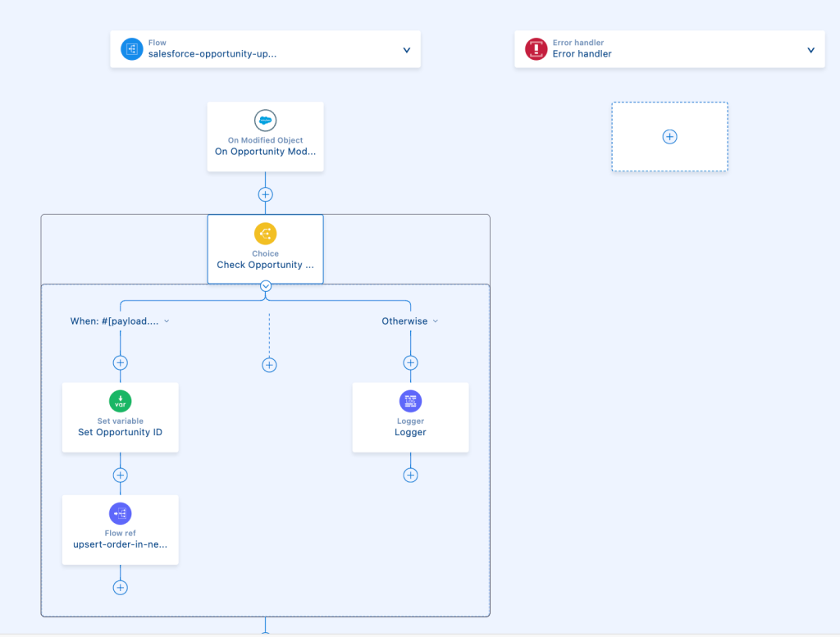Expand the salesforce-opportunity flow dropdown chevron

(x=406, y=50)
